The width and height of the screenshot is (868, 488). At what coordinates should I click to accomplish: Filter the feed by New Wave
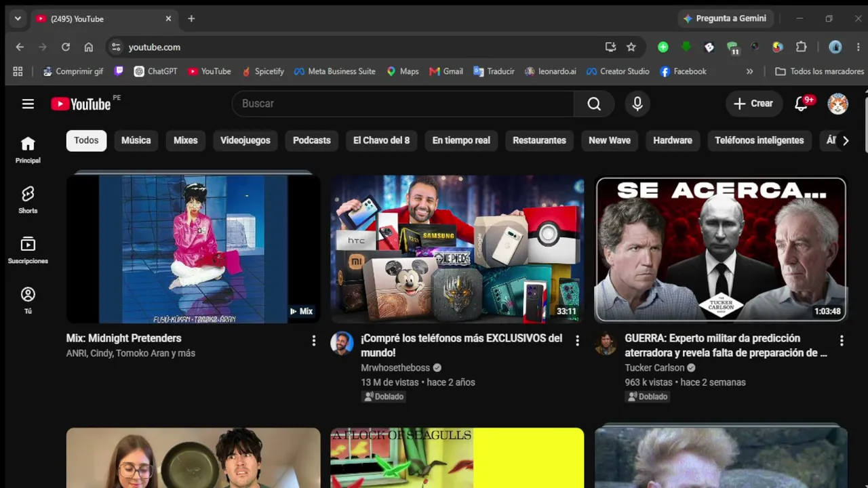(610, 140)
